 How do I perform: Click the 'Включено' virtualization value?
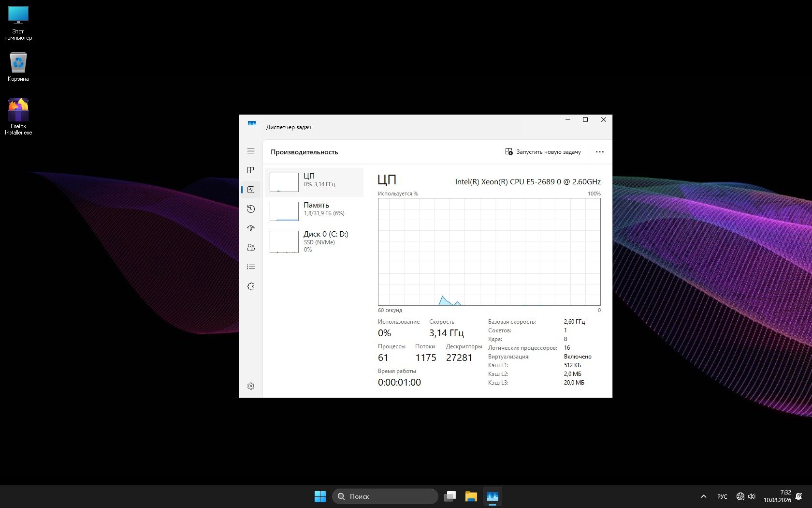click(x=578, y=357)
